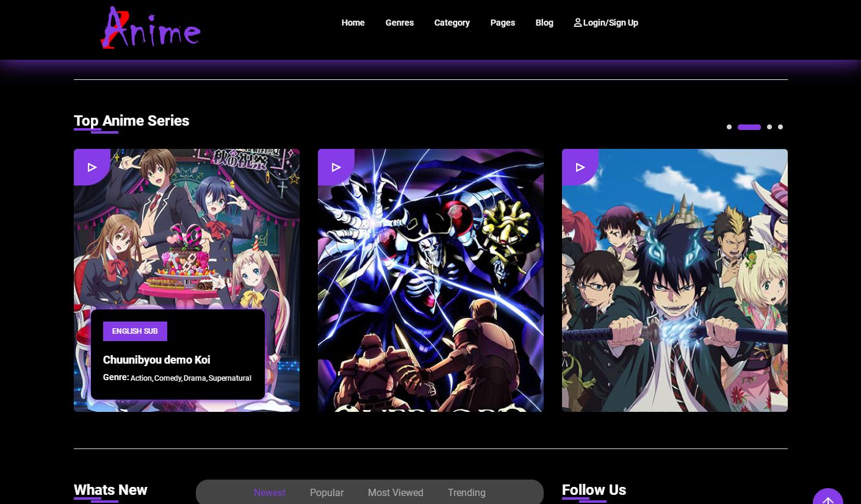Viewport: 861px width, 504px height.
Task: Open the Genres menu
Action: tap(400, 23)
